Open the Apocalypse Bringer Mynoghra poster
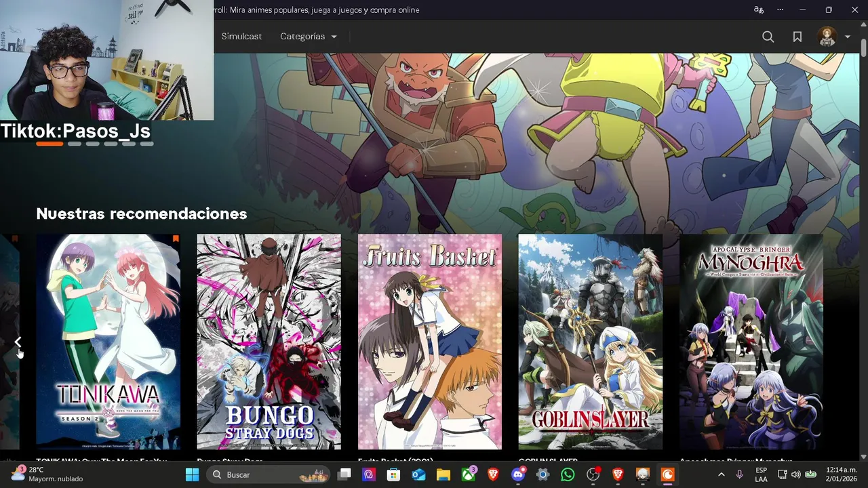This screenshot has width=868, height=488. [x=751, y=342]
